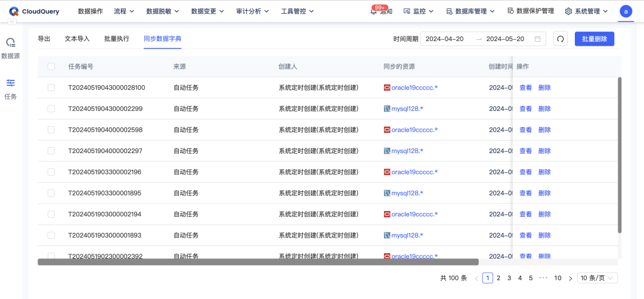
Task: Click the end date field 2024-05-20
Action: [505, 39]
